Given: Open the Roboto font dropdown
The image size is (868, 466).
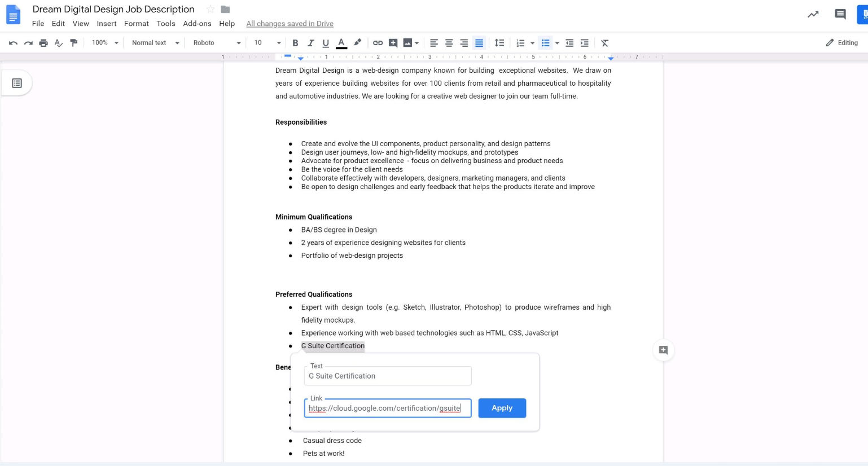Looking at the screenshot, I should 217,43.
